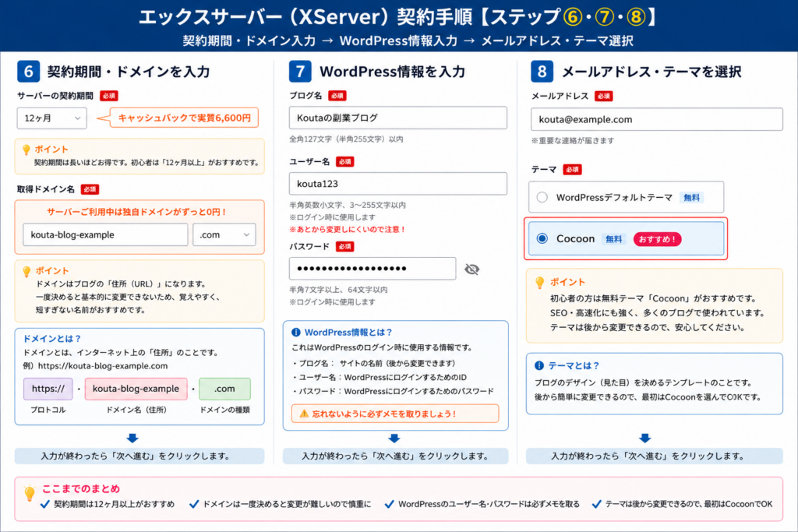The height and width of the screenshot is (532, 798).
Task: Click the 半角7文字以上、64文字以内 hint
Action: 338,290
